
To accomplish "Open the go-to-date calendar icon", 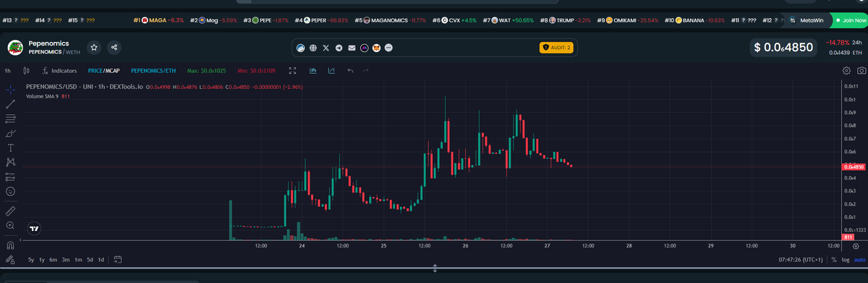I will [118, 259].
